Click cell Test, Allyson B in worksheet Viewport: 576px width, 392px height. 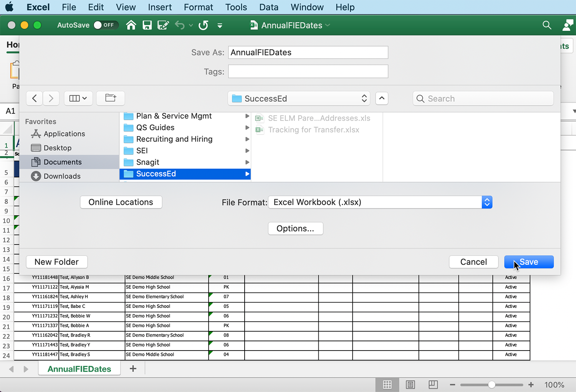click(x=92, y=278)
